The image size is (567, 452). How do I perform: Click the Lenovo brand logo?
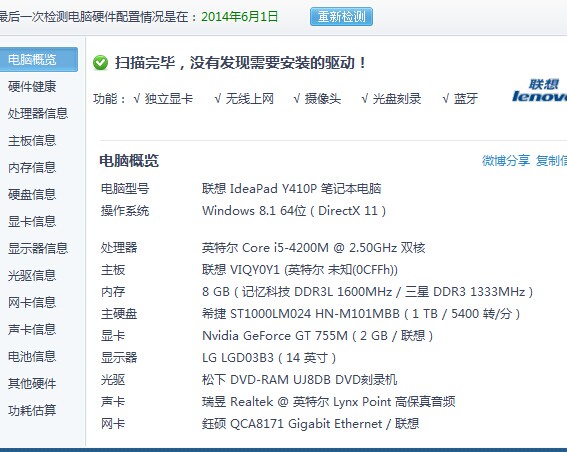540,91
